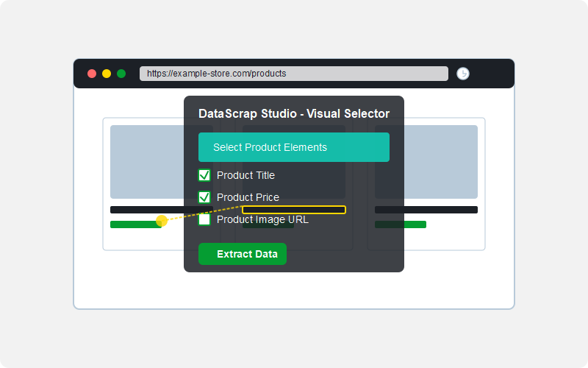The image size is (588, 368).
Task: Click the yellow-outlined highlighted title bar
Action: 293,210
